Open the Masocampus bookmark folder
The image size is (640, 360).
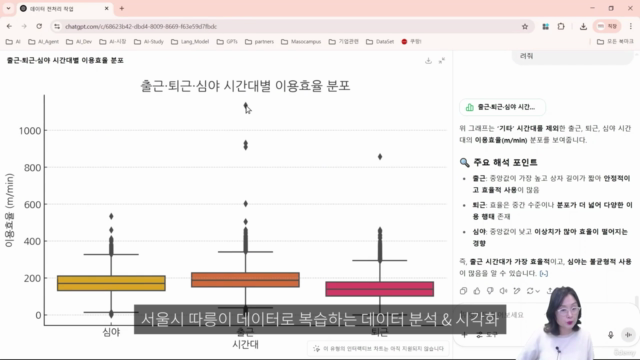[x=301, y=42]
